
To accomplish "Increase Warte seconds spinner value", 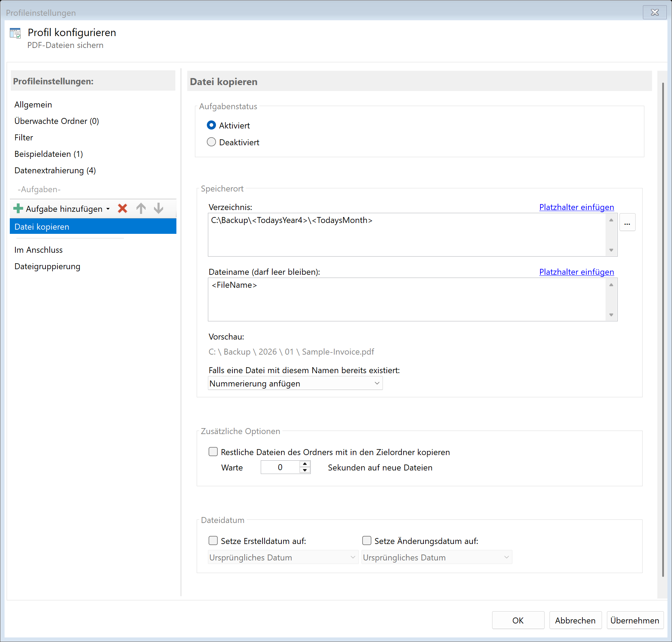I will (305, 464).
